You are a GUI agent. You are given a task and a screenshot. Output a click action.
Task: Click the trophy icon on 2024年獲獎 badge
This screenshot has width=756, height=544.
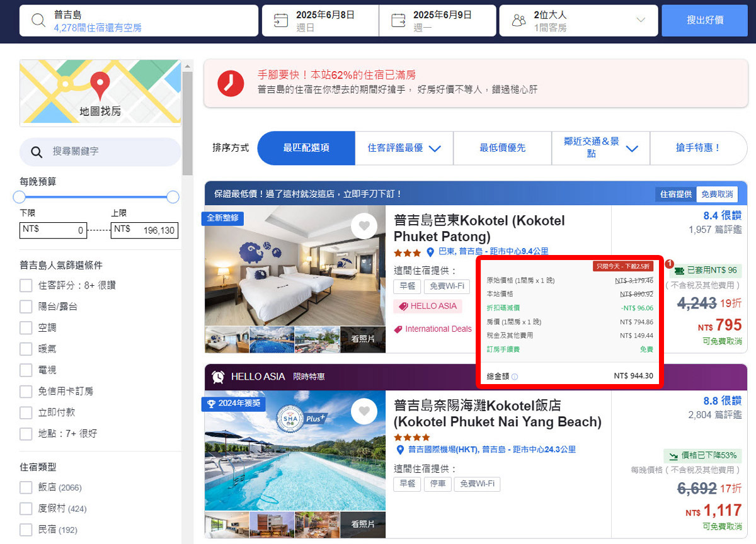[x=210, y=404]
